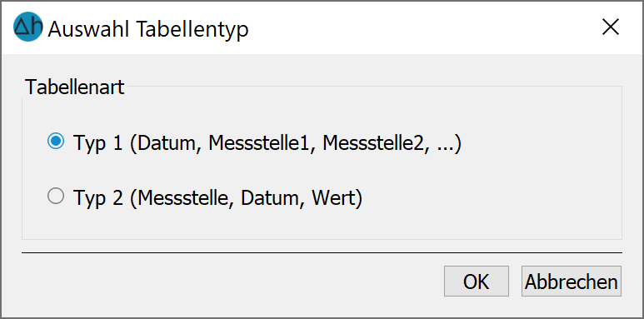Screen dimensions: 644x319
Task: Select the Typ 1 radio button
Action: click(x=56, y=142)
